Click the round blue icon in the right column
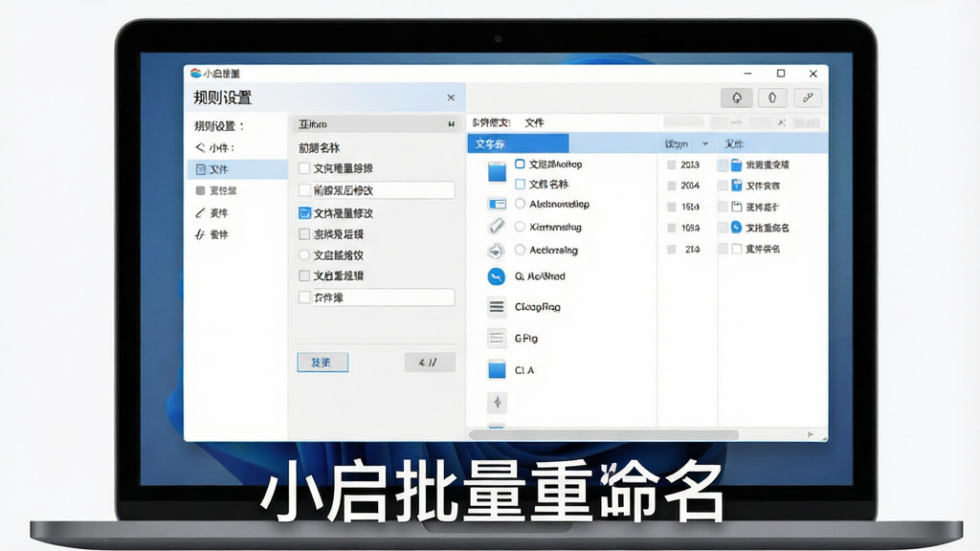This screenshot has width=980, height=551. point(736,228)
